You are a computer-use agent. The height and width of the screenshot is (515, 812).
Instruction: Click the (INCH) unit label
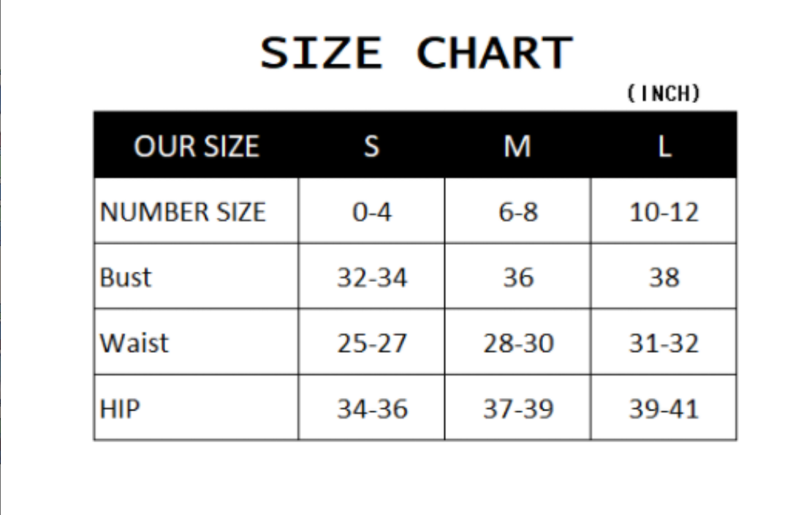click(x=664, y=94)
